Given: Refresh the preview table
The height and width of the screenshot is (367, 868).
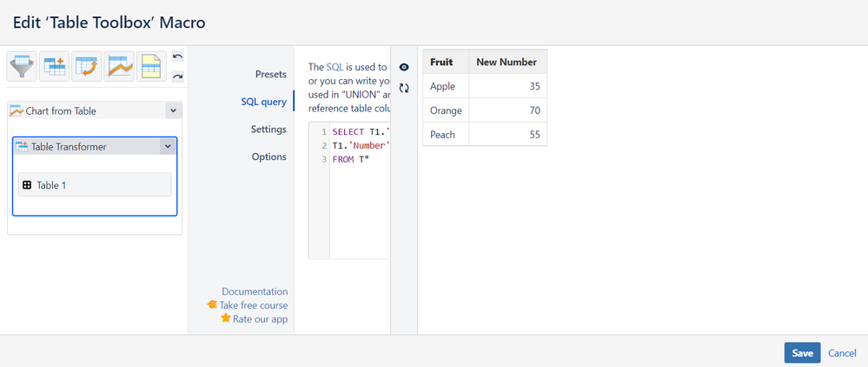Looking at the screenshot, I should [x=404, y=88].
